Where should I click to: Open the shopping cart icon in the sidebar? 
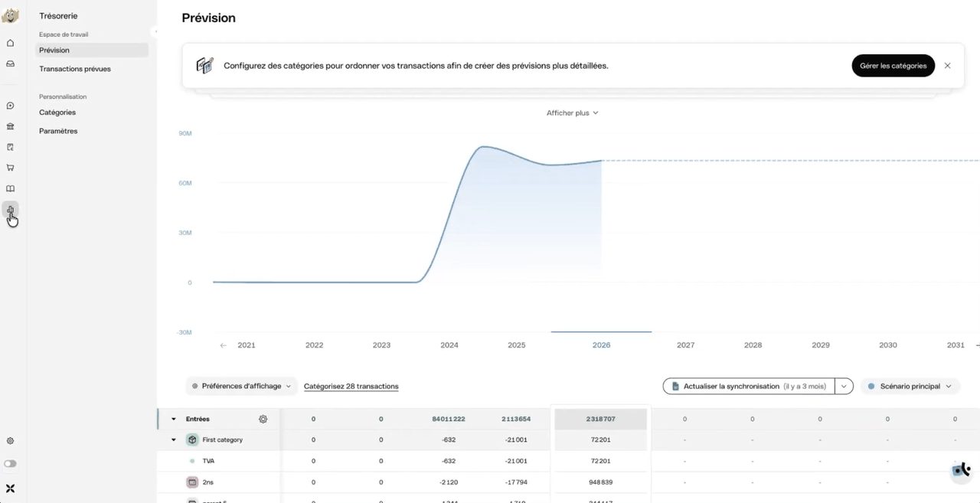coord(11,168)
